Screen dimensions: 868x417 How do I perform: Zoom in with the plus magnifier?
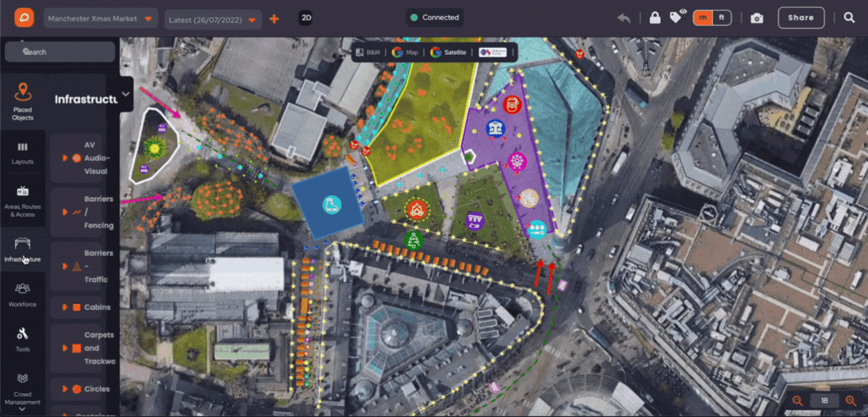click(851, 401)
